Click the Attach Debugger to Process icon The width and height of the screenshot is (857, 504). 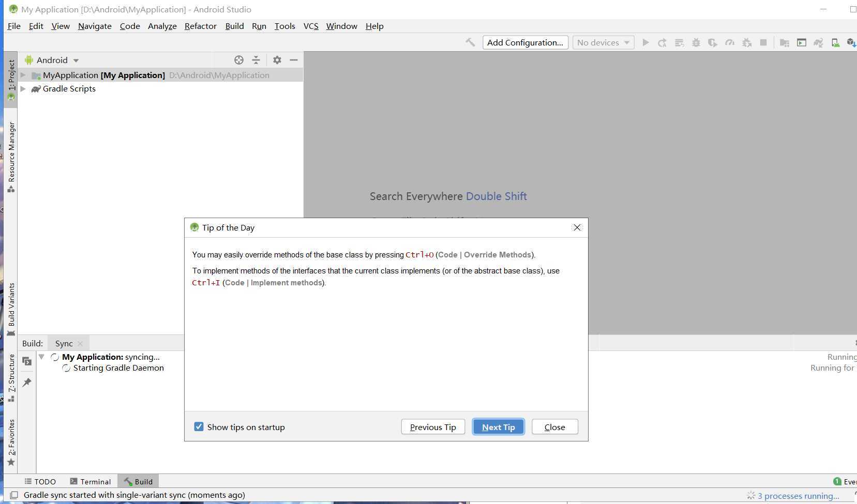747,42
